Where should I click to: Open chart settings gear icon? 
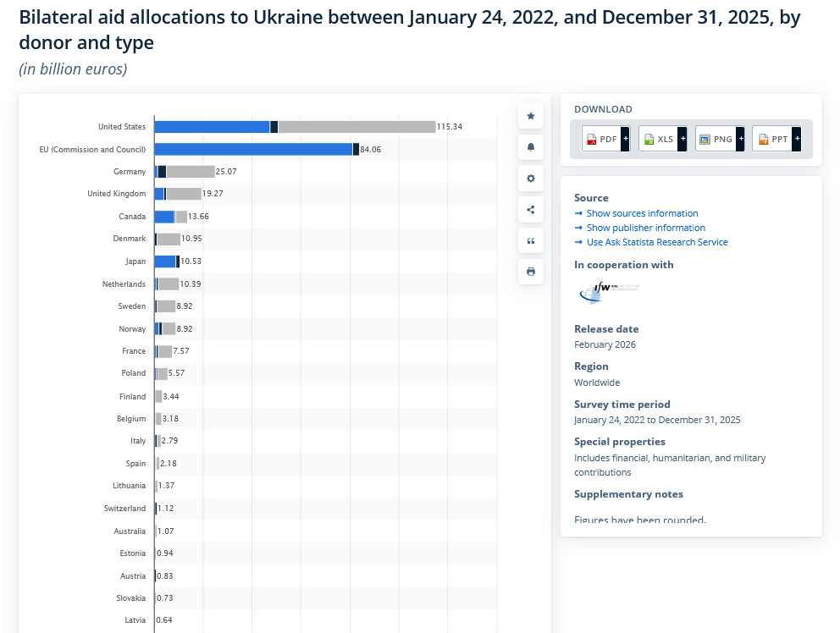[531, 179]
